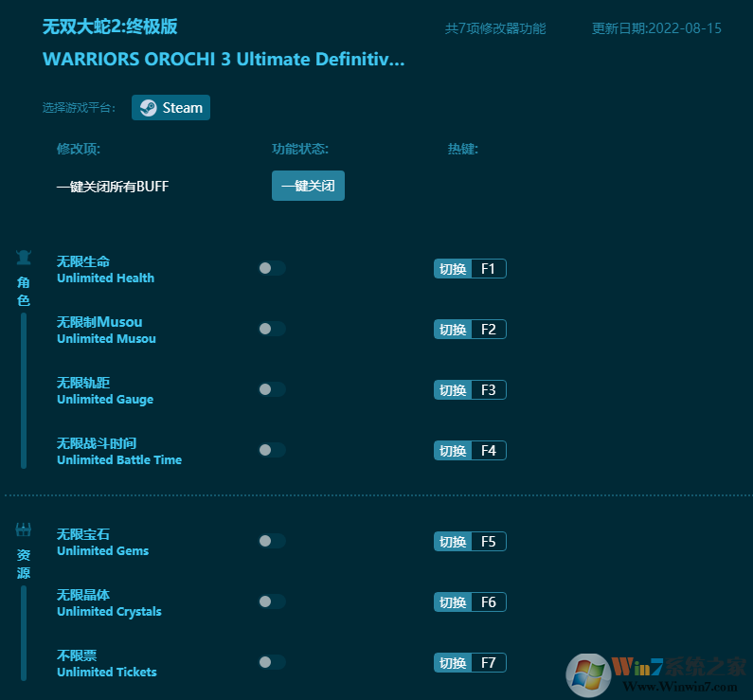This screenshot has height=700, width=753.
Task: Click the 切换 button for F2 hotkey
Action: tap(453, 330)
